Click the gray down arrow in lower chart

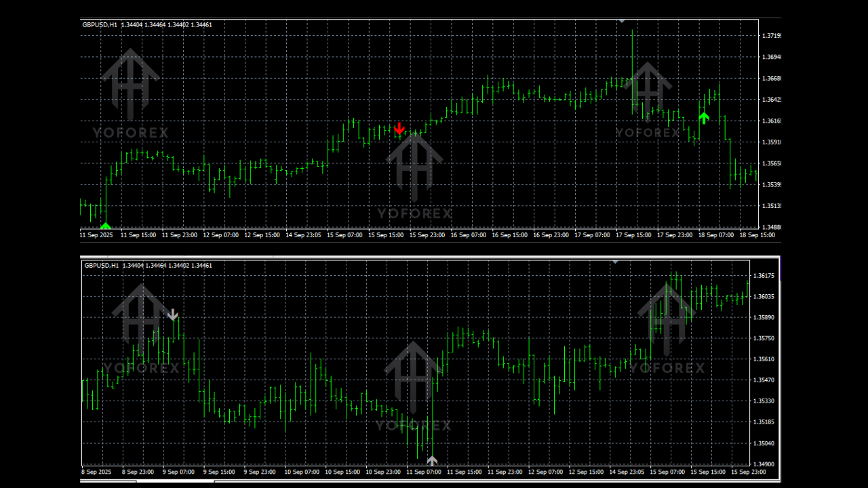point(173,314)
